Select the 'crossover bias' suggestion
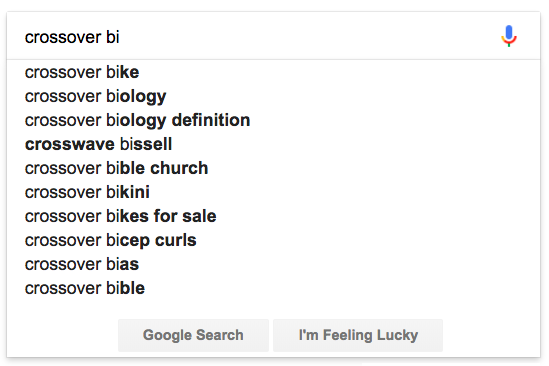 tap(273, 264)
